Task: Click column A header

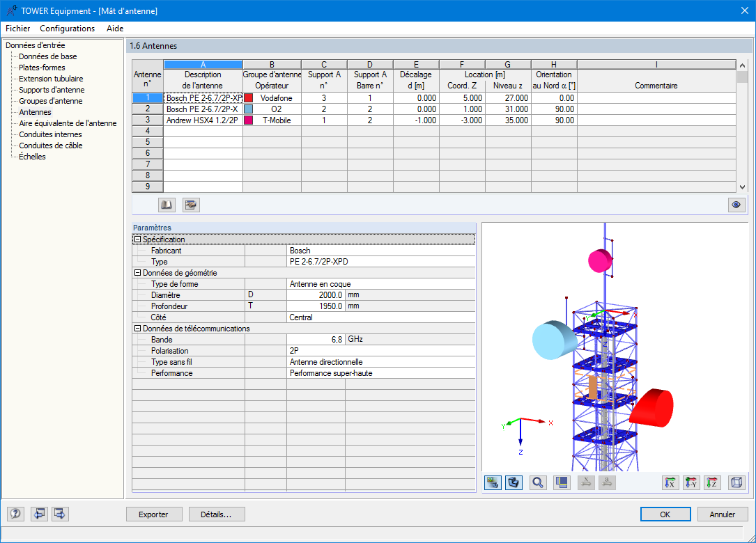Action: (203, 65)
